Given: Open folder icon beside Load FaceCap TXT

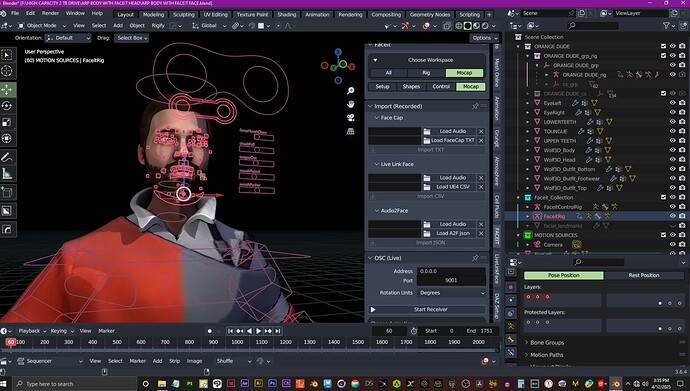Looking at the screenshot, I should click(x=426, y=140).
